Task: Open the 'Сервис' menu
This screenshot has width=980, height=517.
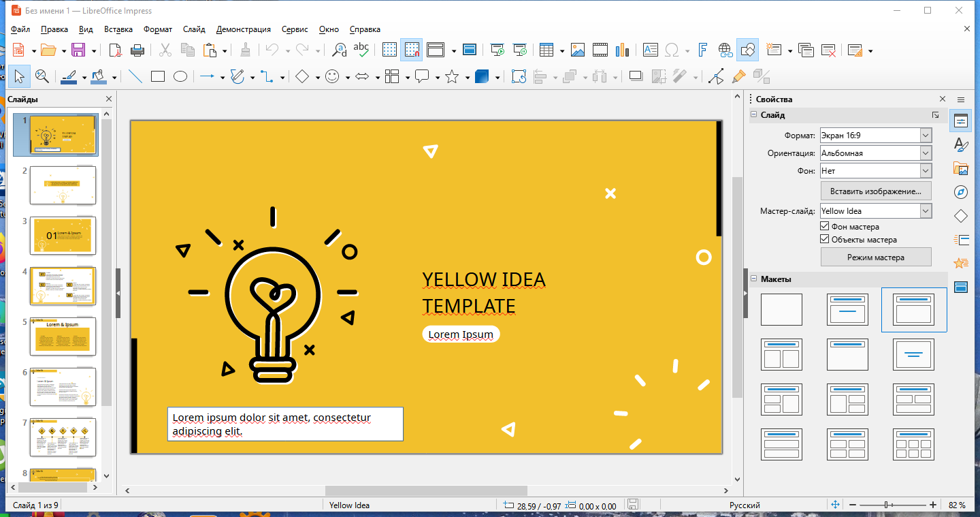Action: click(x=295, y=29)
